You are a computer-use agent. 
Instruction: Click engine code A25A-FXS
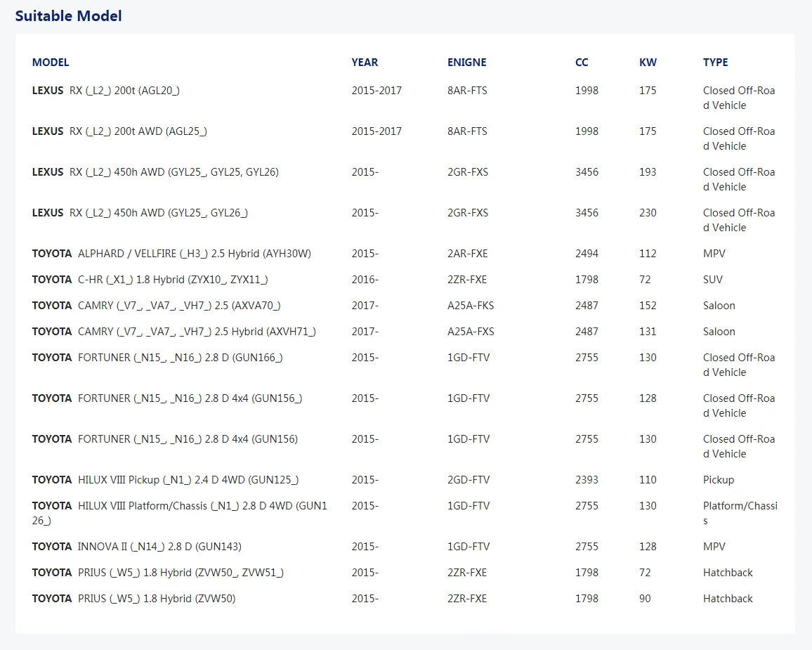click(x=471, y=332)
